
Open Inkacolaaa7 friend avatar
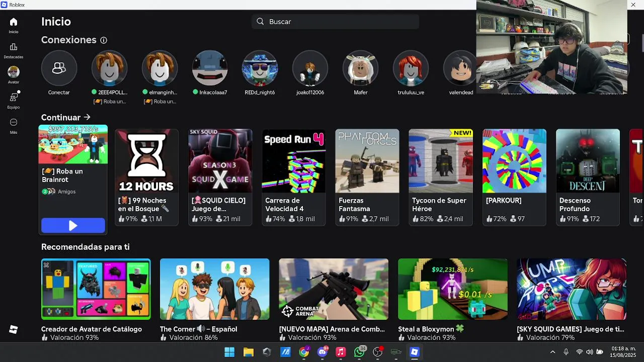(x=210, y=68)
